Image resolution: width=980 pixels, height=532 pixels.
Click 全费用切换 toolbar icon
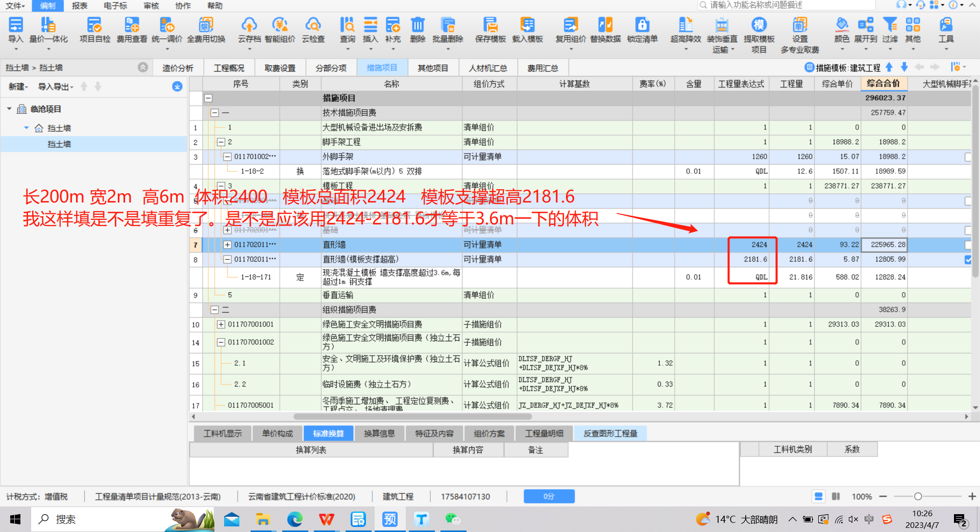pos(206,30)
